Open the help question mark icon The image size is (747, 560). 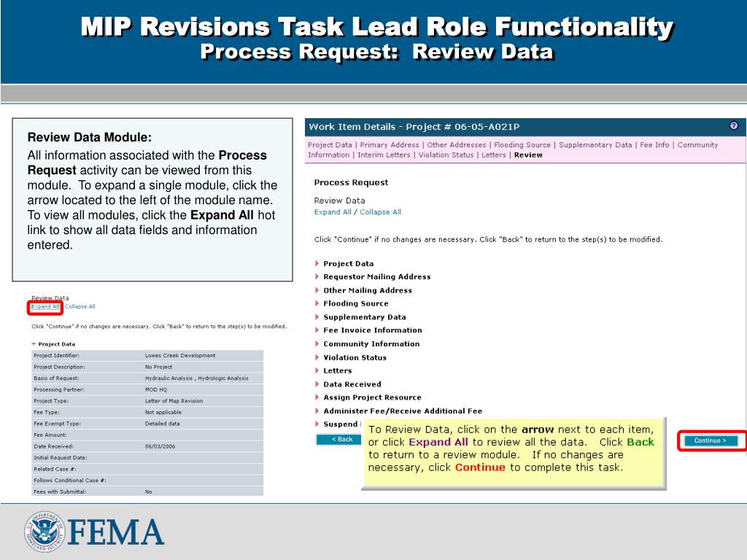[x=733, y=125]
